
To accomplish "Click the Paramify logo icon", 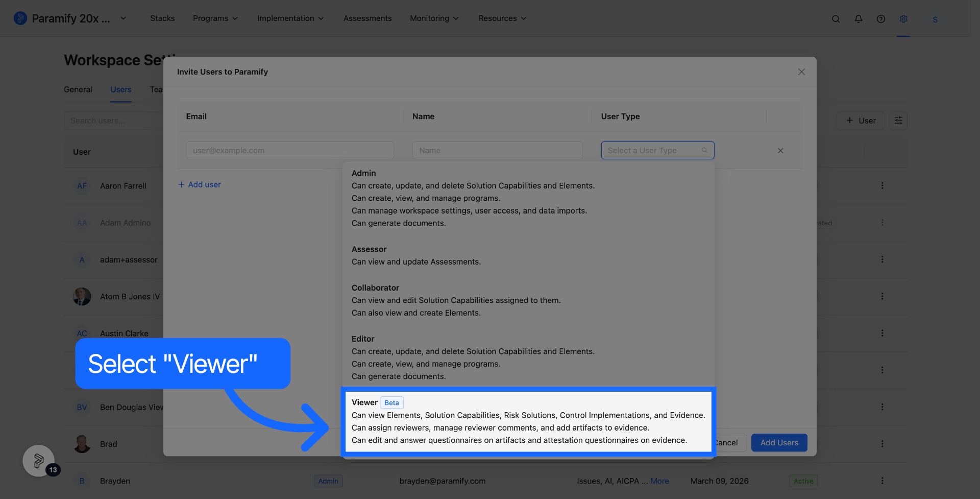I will click(20, 18).
